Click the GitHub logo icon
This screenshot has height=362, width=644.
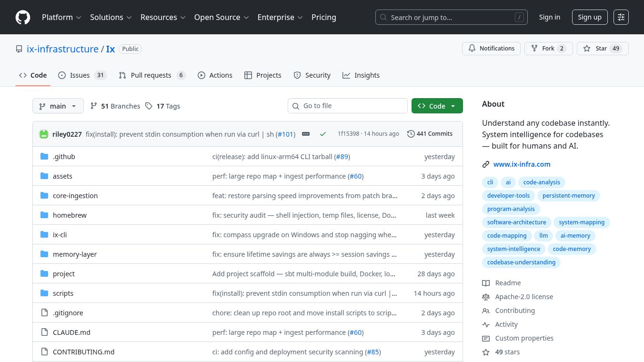coord(23,17)
